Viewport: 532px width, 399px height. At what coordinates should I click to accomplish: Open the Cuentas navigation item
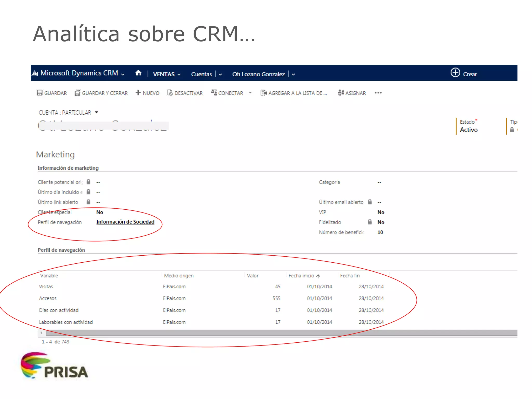point(202,74)
